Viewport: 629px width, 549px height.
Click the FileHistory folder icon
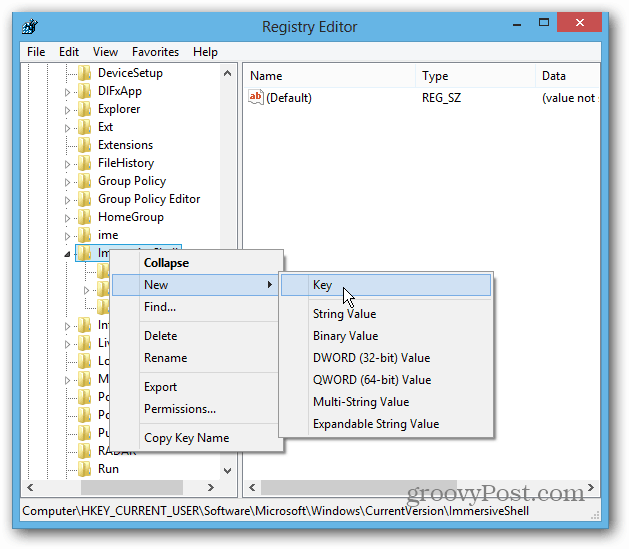85,163
